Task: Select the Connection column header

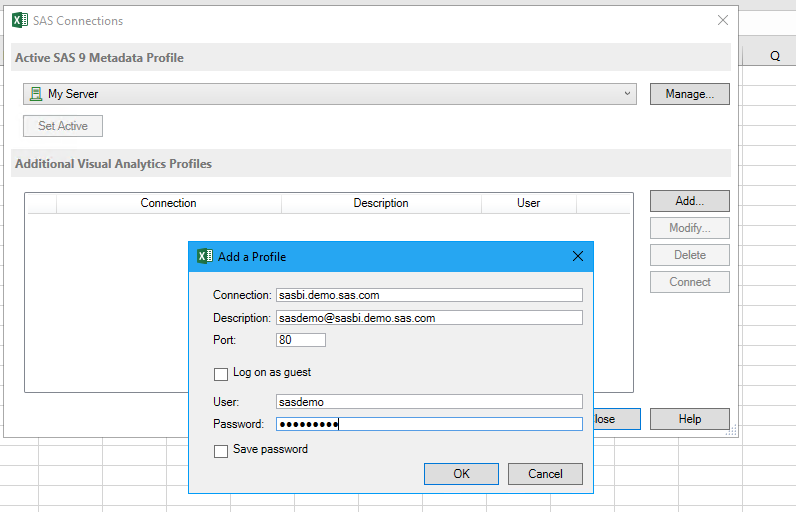Action: tap(169, 203)
